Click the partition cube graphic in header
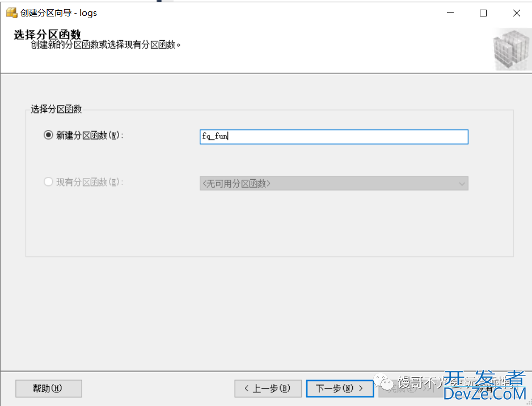 [512, 49]
